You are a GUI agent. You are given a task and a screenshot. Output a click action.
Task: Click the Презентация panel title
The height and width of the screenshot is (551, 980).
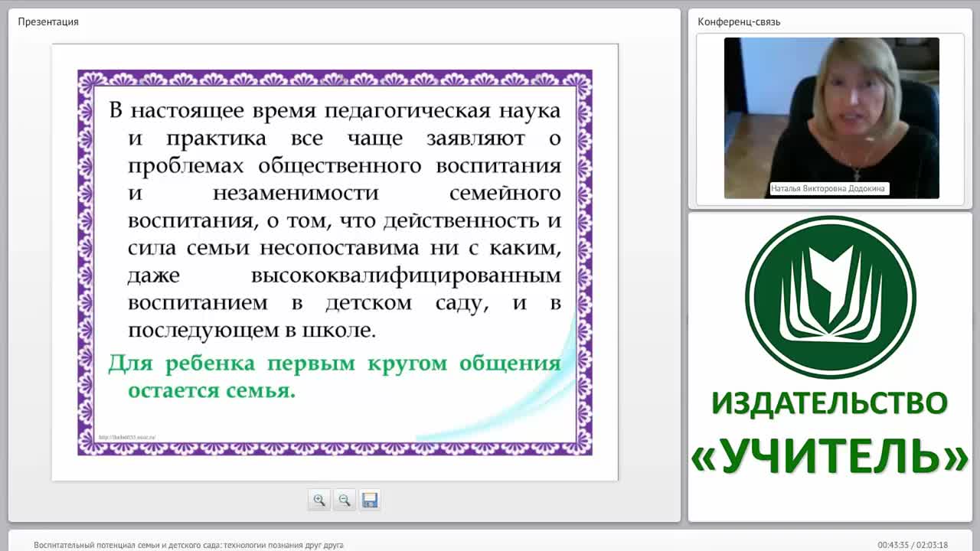coord(48,21)
